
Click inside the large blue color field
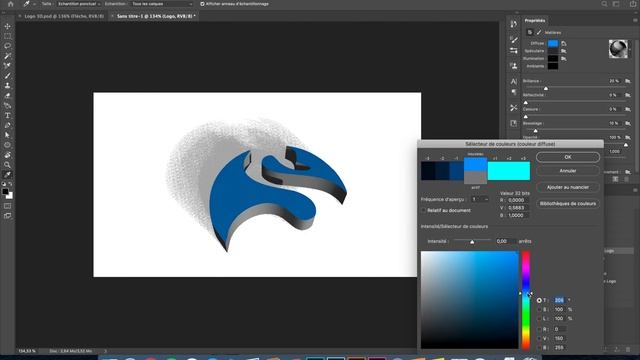[x=469, y=300]
